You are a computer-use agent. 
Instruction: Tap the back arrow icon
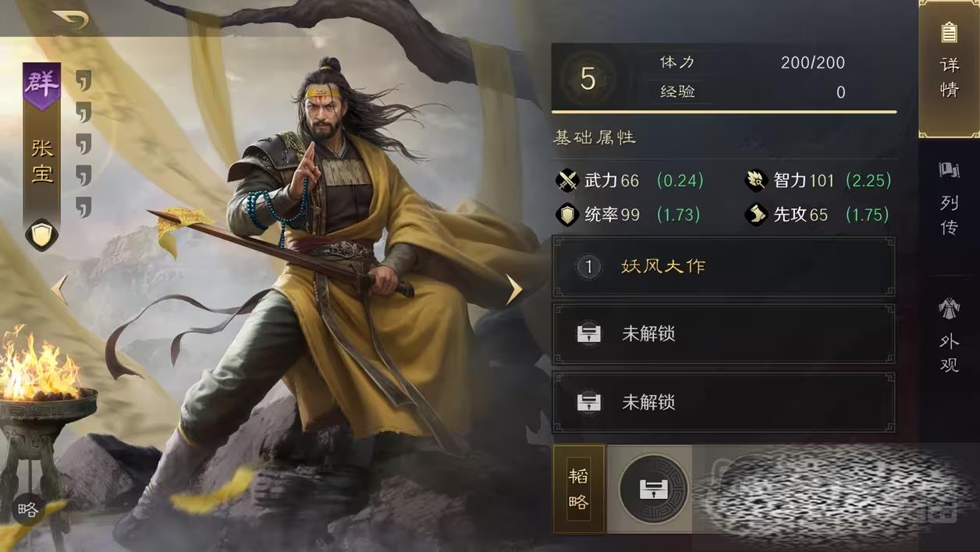point(71,20)
